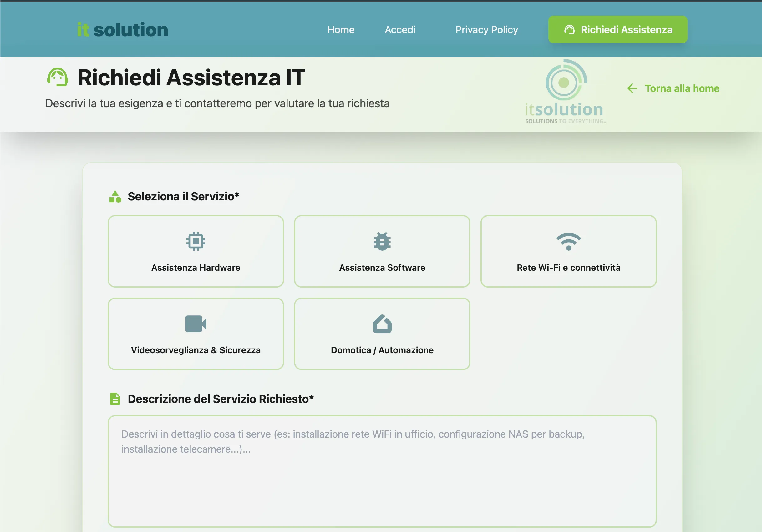
Task: Click the video camera surveillance icon
Action: point(196,324)
